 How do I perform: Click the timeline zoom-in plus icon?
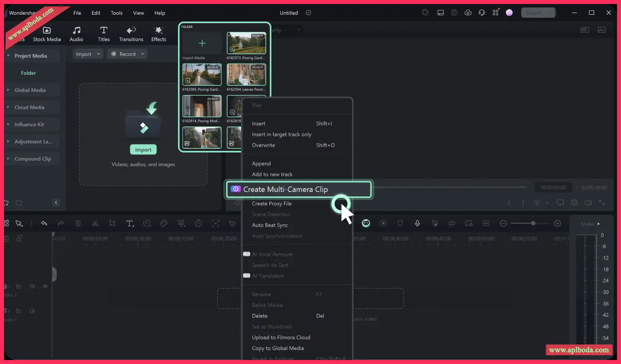pyautogui.click(x=558, y=224)
